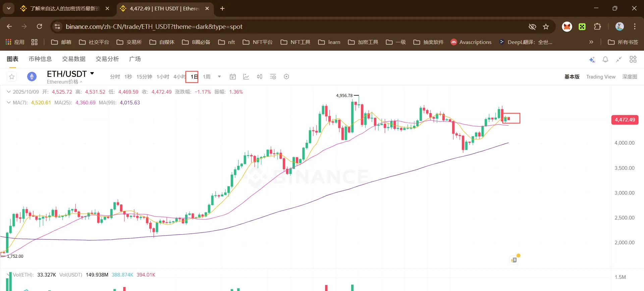
Task: Open the calendar go-to-date icon
Action: 233,77
